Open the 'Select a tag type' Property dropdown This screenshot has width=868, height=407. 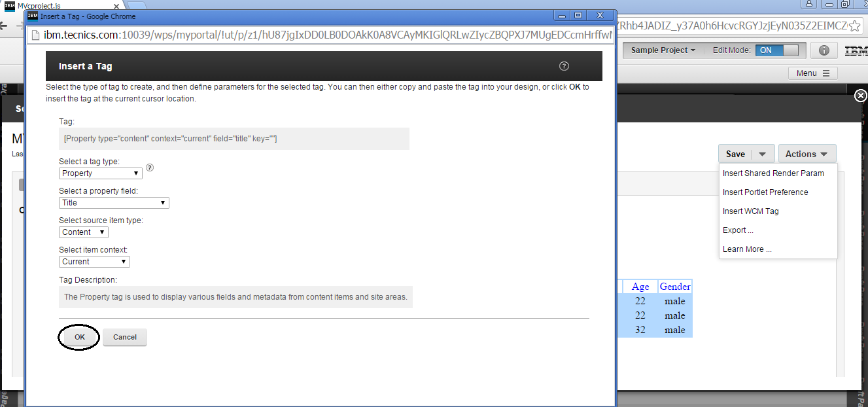[101, 173]
